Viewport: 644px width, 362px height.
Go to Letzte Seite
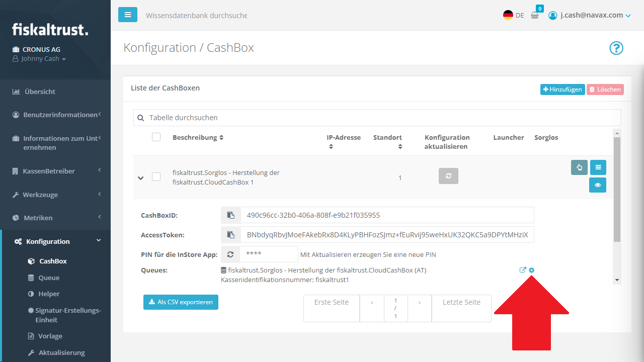tap(461, 308)
